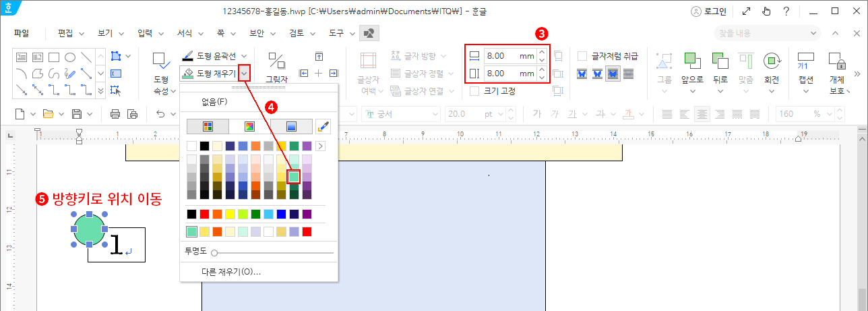This screenshot has height=311, width=868.
Task: Toggle center paragraph alignment button
Action: coord(702,114)
